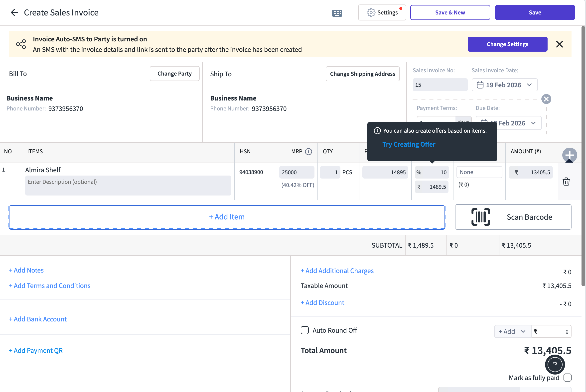This screenshot has height=392, width=586.
Task: Click the Almira Shelf item name
Action: tap(43, 170)
